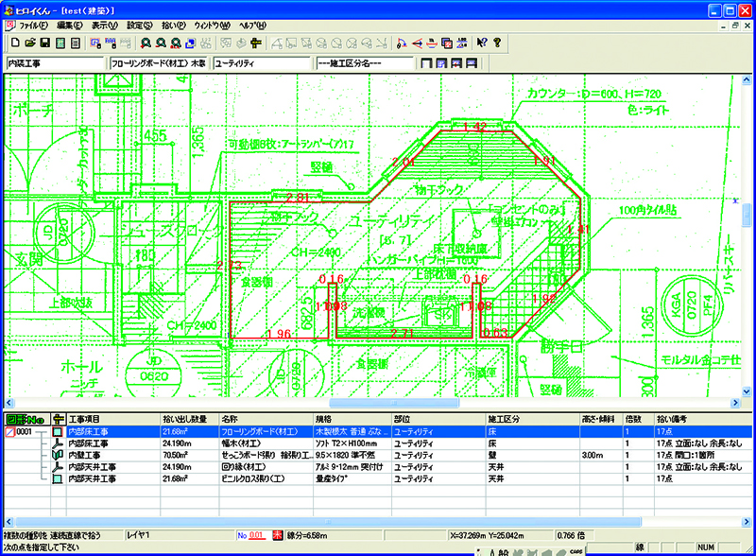The width and height of the screenshot is (756, 556).
Task: Click the red 未 status icon
Action: 277,536
